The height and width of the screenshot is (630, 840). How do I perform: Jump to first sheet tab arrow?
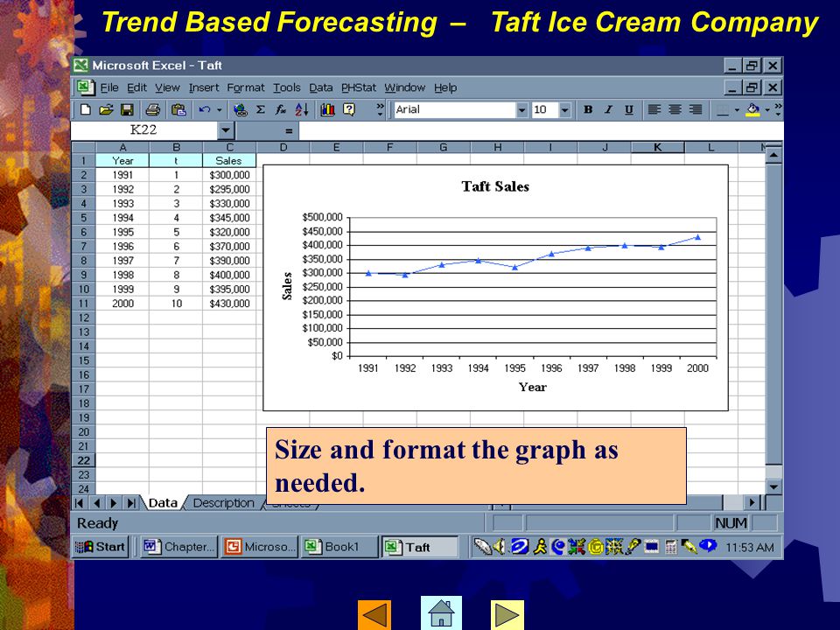[80, 503]
